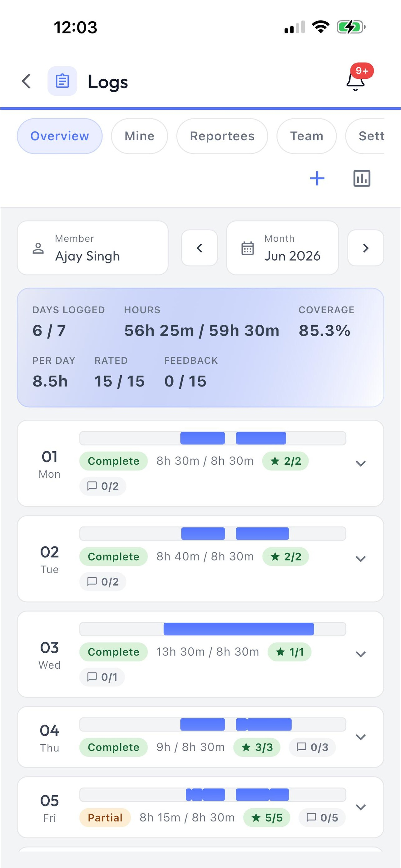Click Wednesday's timeline bar
Viewport: 401px width, 868px height.
213,629
